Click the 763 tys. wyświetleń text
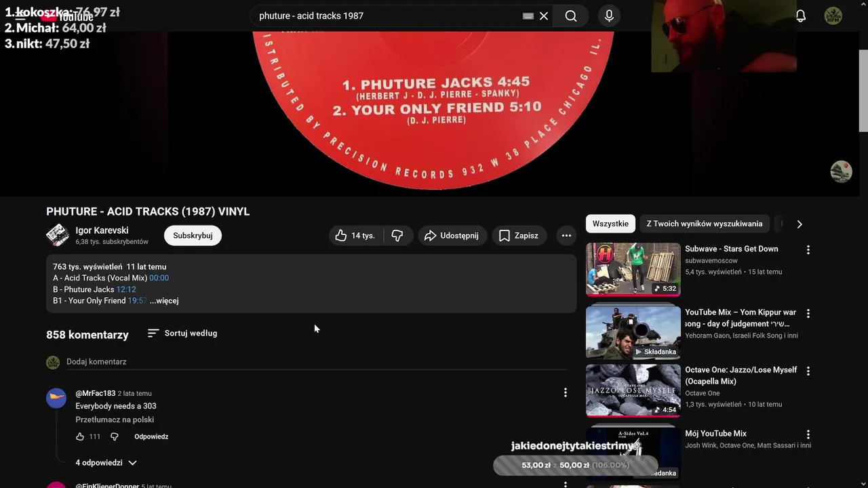This screenshot has height=488, width=868. pos(87,266)
